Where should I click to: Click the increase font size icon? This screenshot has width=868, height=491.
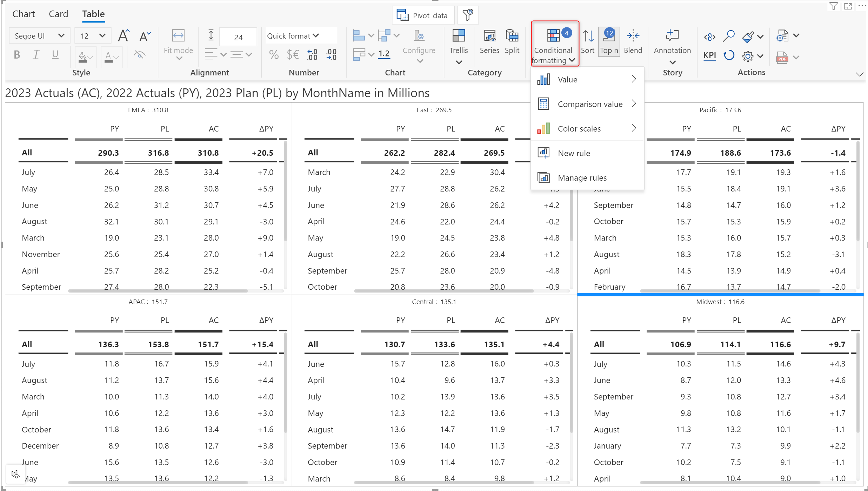(123, 36)
